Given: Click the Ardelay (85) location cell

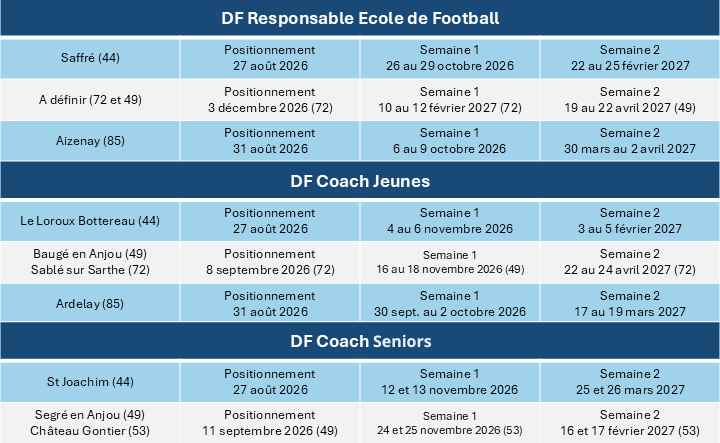Looking at the screenshot, I should click(90, 303).
